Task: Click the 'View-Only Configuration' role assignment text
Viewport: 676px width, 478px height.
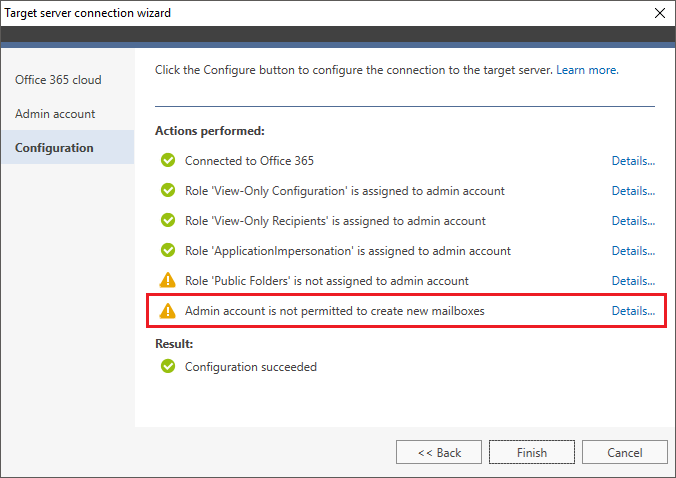Action: click(x=345, y=191)
